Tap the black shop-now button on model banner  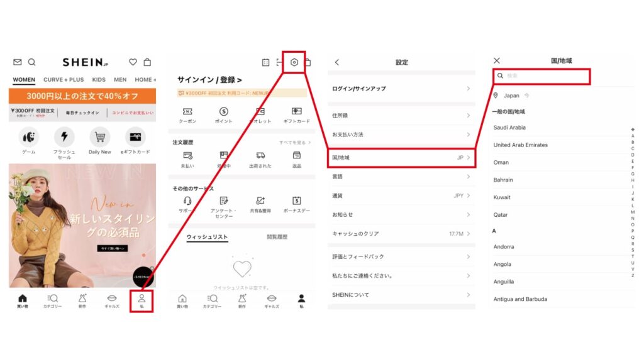(113, 248)
